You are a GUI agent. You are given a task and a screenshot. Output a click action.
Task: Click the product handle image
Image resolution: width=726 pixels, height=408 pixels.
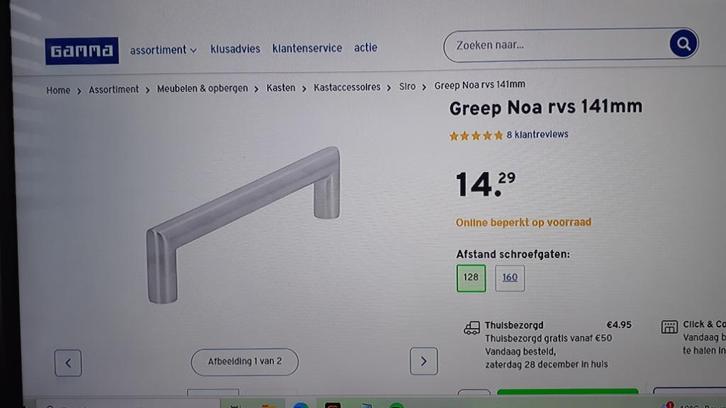tap(244, 225)
